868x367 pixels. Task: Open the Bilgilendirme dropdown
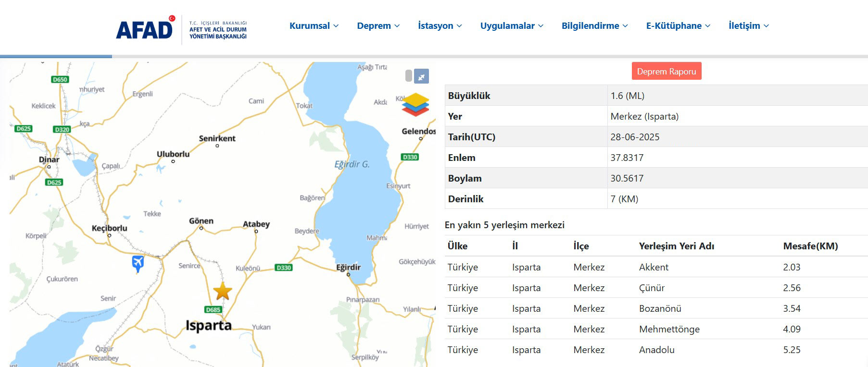[595, 26]
